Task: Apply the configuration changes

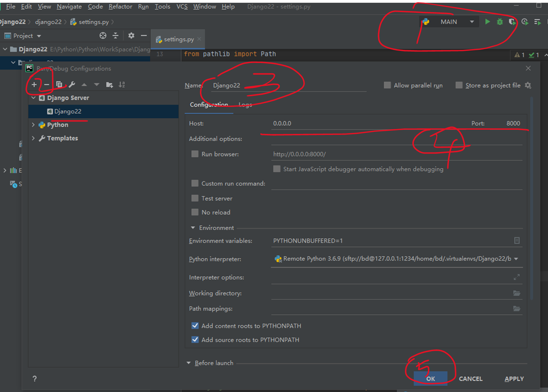Action: pos(514,378)
